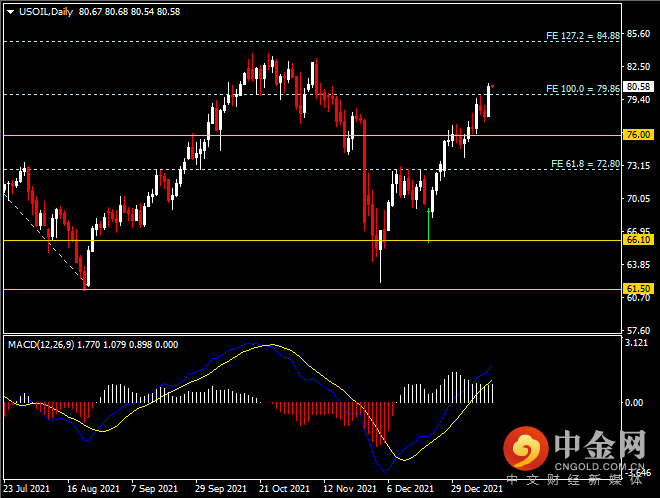This screenshot has width=660, height=498.
Task: Click the 57.60 price axis value
Action: [x=638, y=330]
